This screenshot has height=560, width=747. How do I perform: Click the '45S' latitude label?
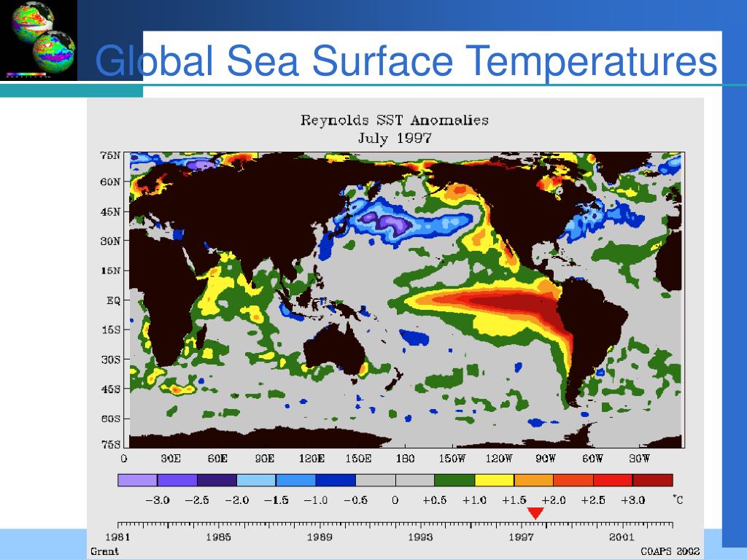(110, 389)
